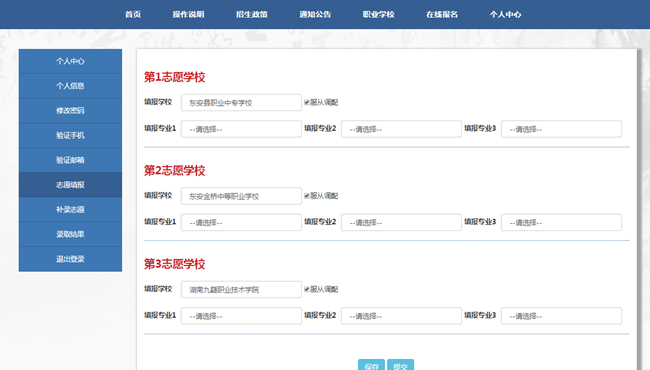Open 填报专业3 dropdown under 第3志愿学校
The height and width of the screenshot is (370, 650).
tap(561, 316)
